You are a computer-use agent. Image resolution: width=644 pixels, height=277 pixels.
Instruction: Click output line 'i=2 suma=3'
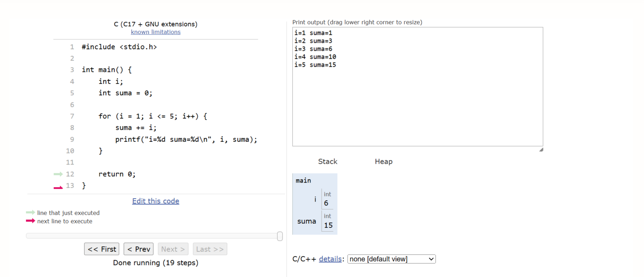(x=313, y=41)
